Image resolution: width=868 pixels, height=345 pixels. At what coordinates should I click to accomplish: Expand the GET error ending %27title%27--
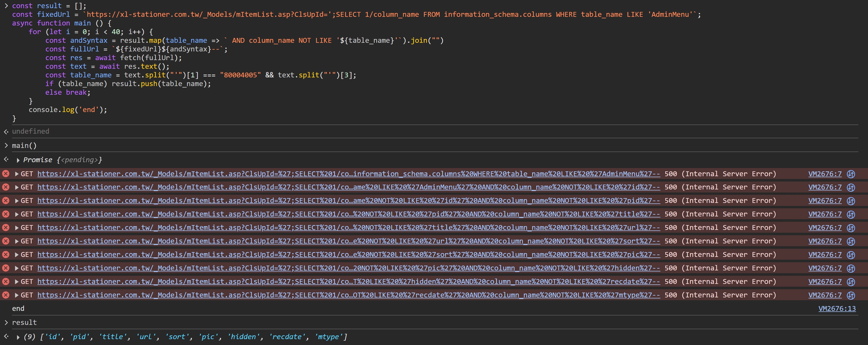tap(17, 214)
